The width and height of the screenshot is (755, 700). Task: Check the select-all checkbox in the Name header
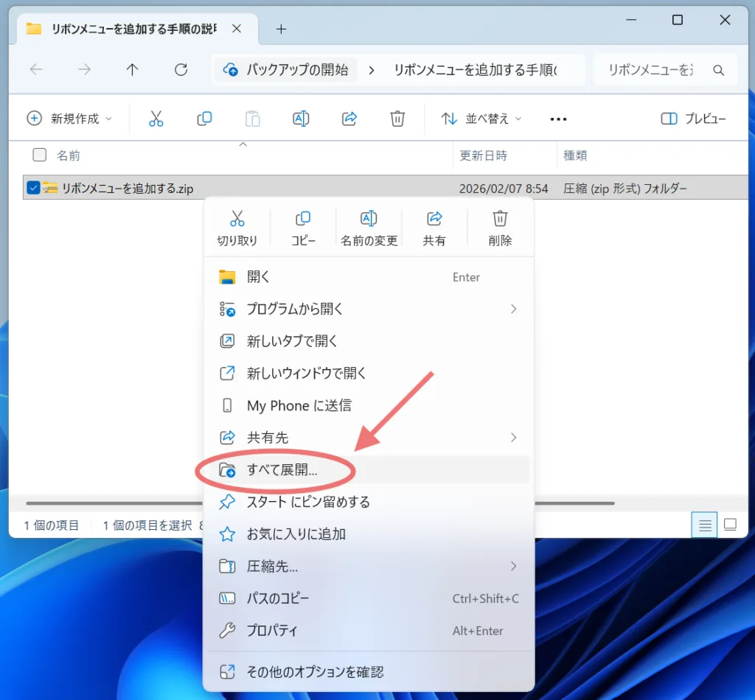pos(39,155)
